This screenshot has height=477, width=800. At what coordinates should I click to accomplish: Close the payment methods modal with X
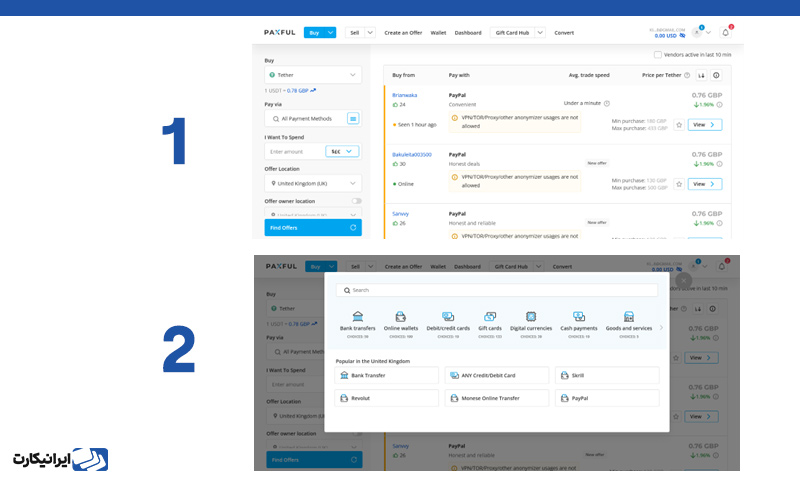[x=684, y=281]
